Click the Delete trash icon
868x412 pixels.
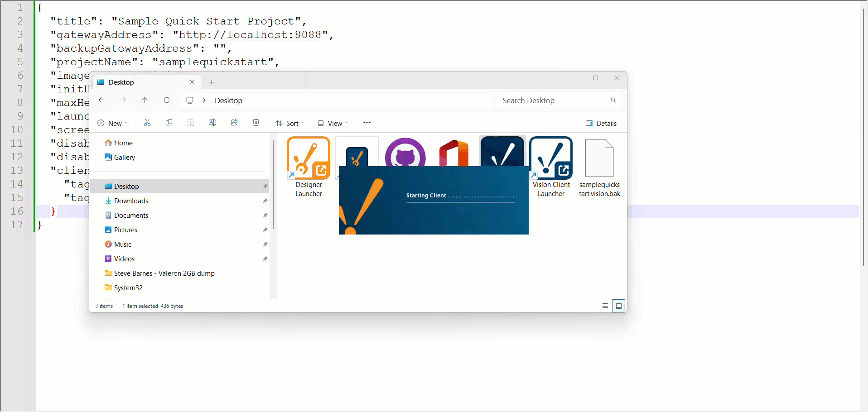point(256,123)
